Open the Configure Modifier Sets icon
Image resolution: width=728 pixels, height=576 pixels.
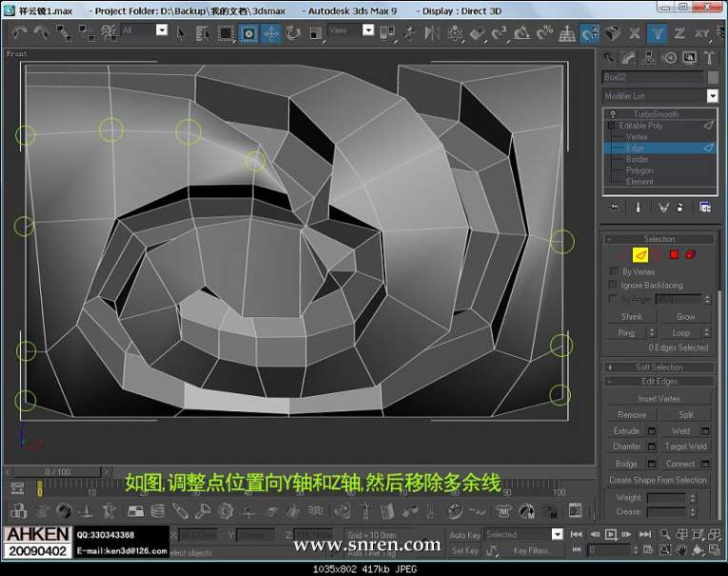point(705,208)
